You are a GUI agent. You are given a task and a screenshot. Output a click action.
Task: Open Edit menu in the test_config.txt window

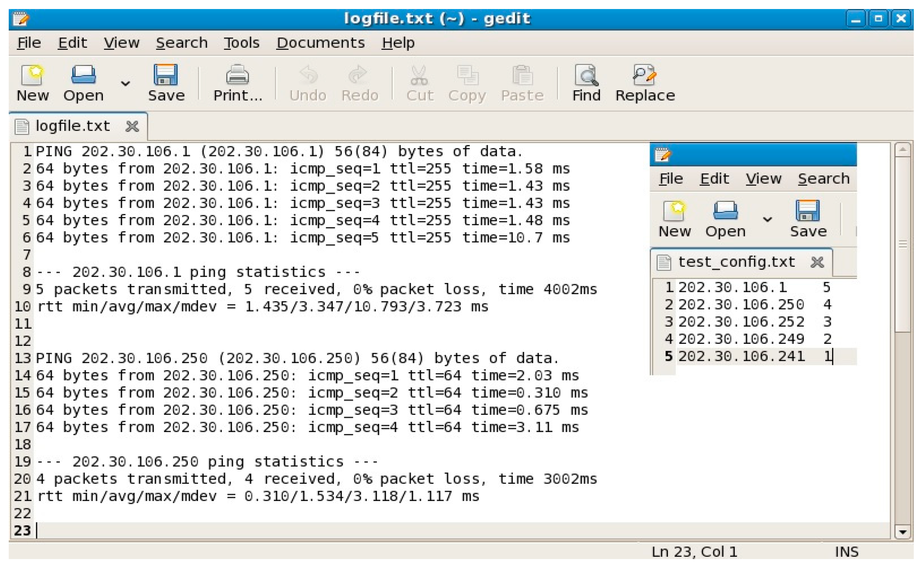point(714,179)
